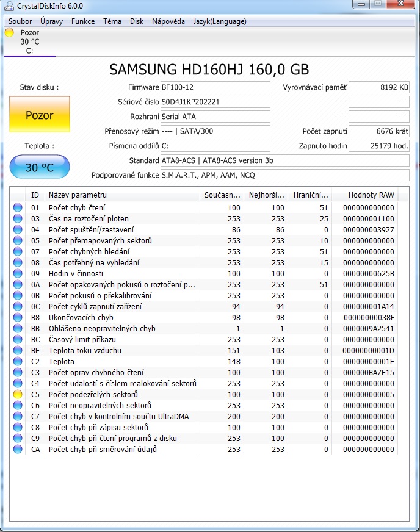420x532 pixels.
Task: Click the blue status dot for row 01
Action: pyautogui.click(x=18, y=207)
